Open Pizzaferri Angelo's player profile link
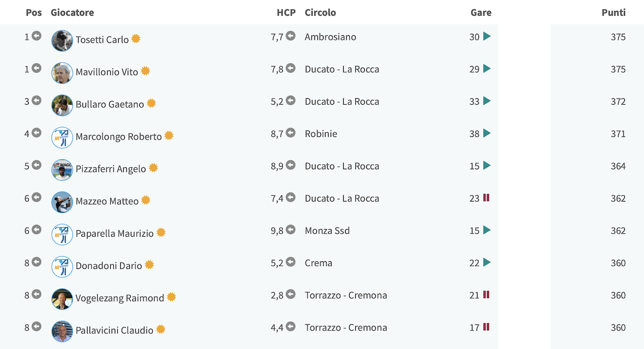The height and width of the screenshot is (349, 644). pos(111,169)
